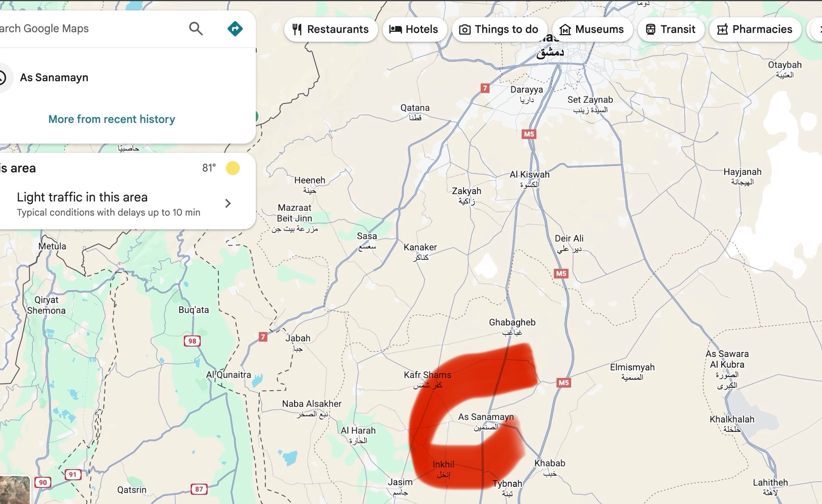
Task: Click the Jasim town label
Action: [x=400, y=487]
